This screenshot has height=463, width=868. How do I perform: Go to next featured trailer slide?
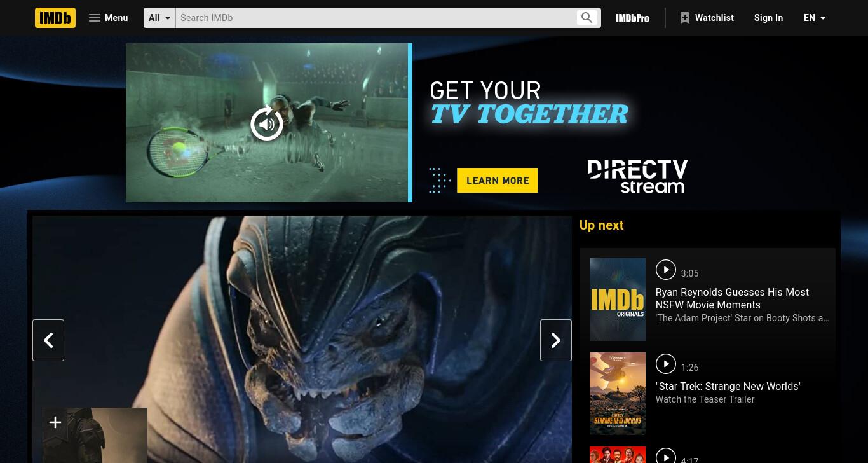pyautogui.click(x=556, y=340)
